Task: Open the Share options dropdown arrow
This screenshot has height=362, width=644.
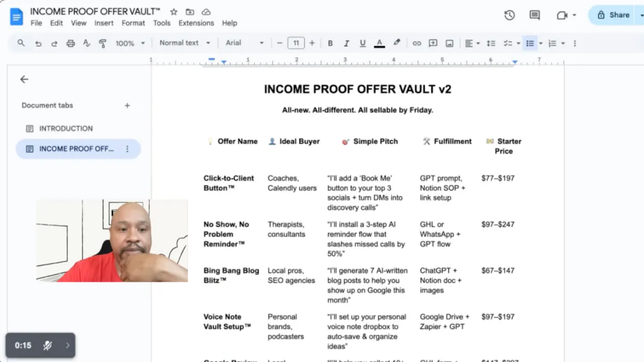Action: (641, 15)
